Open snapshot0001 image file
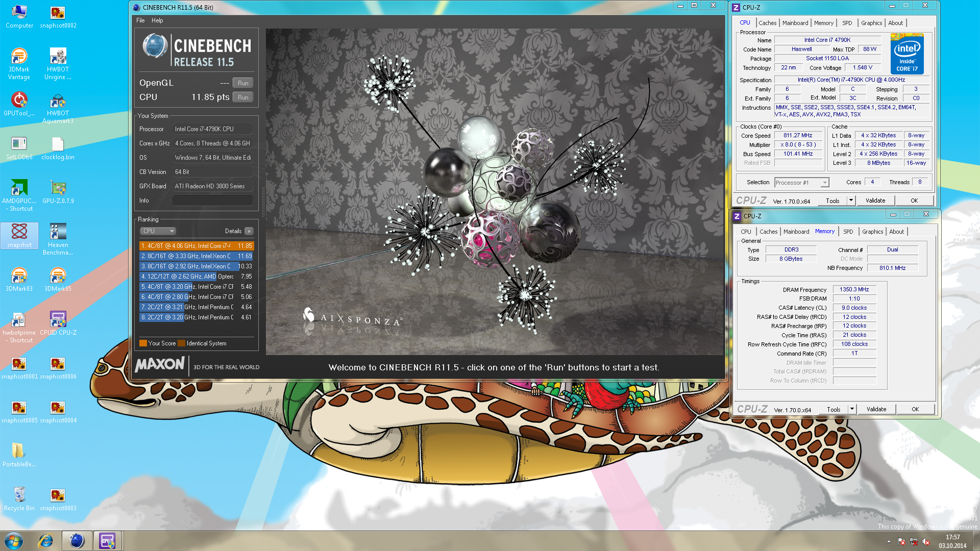This screenshot has height=551, width=980. coord(19,367)
